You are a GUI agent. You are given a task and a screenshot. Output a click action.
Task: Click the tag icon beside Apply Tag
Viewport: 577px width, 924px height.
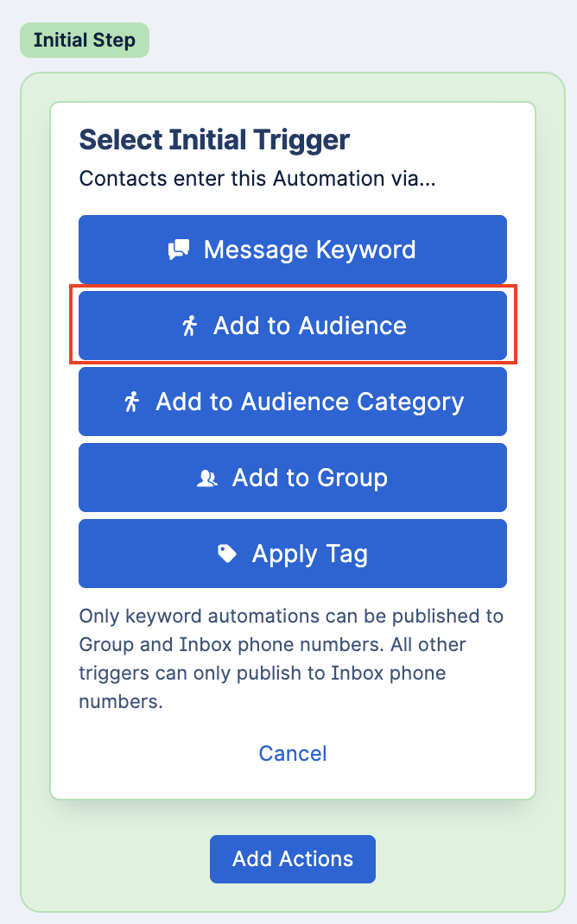[227, 554]
